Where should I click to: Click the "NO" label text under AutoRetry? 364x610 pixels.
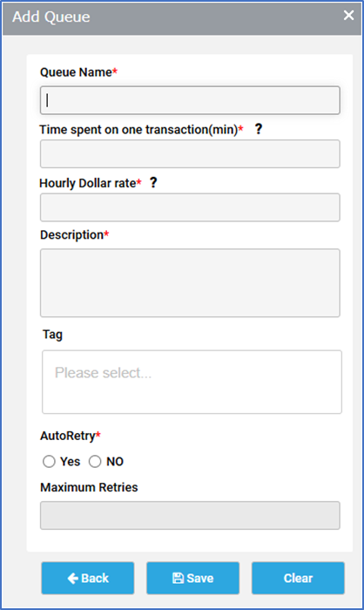coord(115,461)
